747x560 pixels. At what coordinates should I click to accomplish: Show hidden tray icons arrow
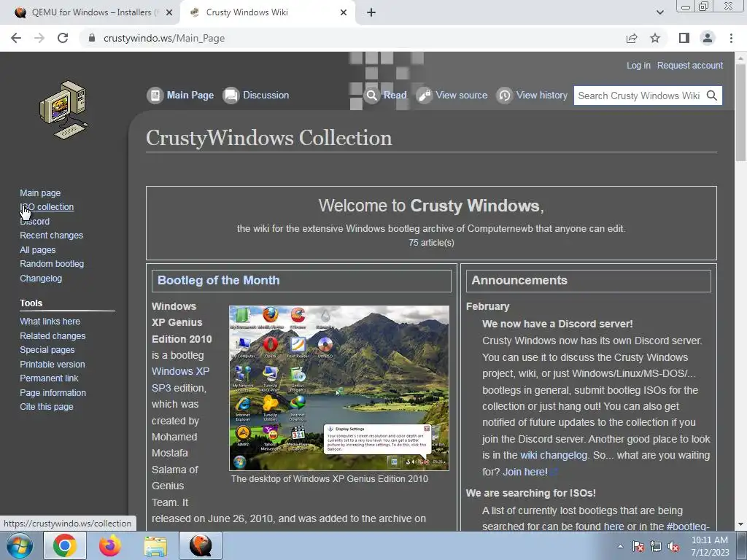point(620,546)
